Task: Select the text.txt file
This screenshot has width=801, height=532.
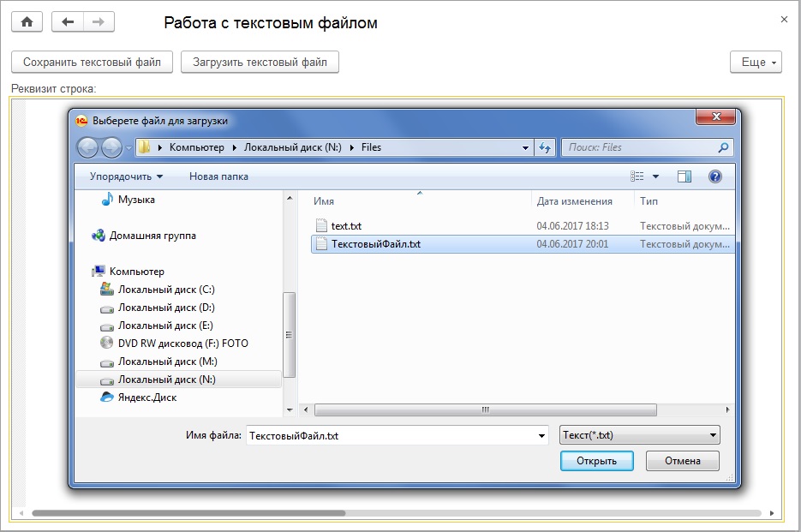Action: 346,226
